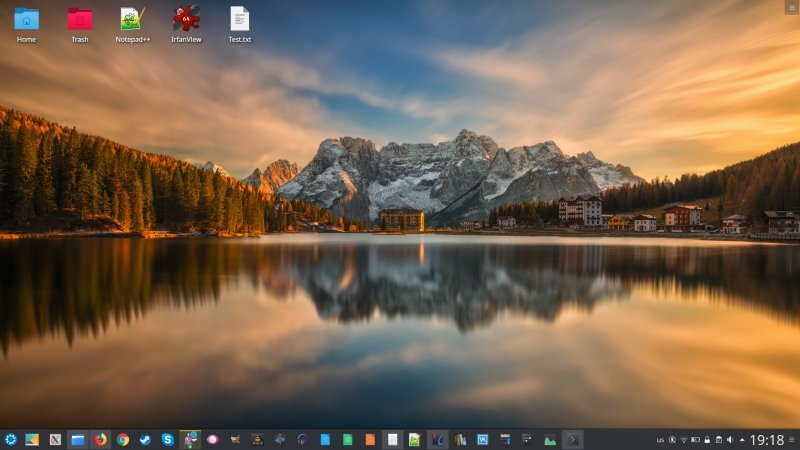Click the 19:18 digital clock
800x450 pixels.
tap(766, 439)
